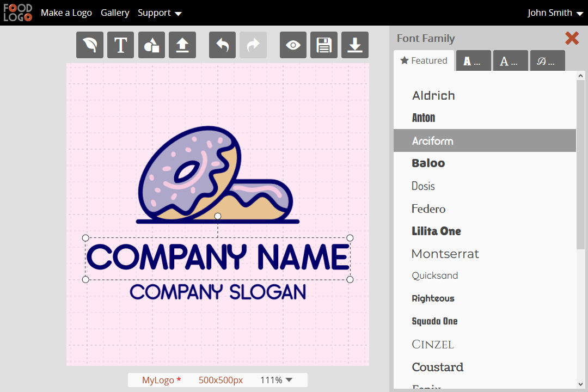Click the font list scrollbar
The height and width of the screenshot is (392, 588).
tap(580, 163)
